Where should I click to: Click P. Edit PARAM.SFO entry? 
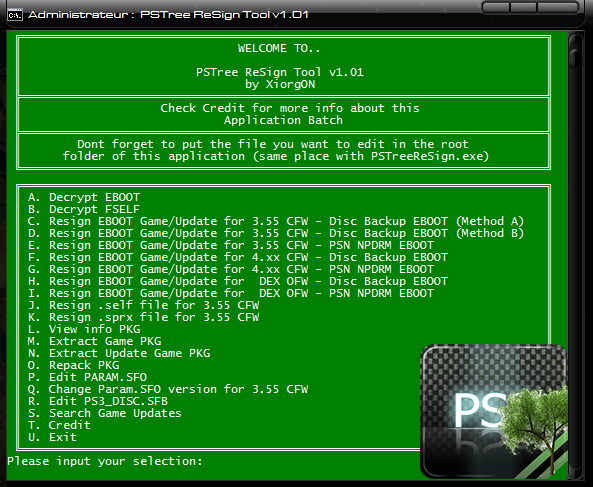(x=87, y=377)
